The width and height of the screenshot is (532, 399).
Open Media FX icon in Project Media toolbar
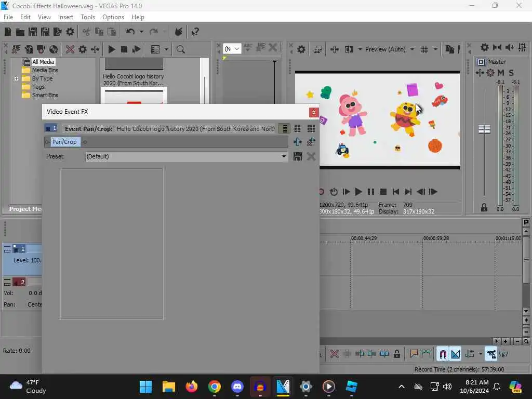tap(95, 49)
